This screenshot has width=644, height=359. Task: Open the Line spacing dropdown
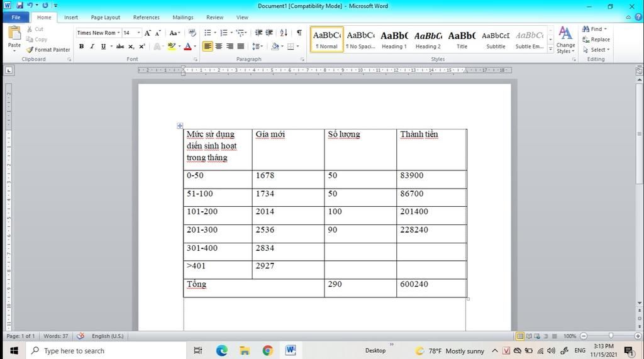pos(257,47)
